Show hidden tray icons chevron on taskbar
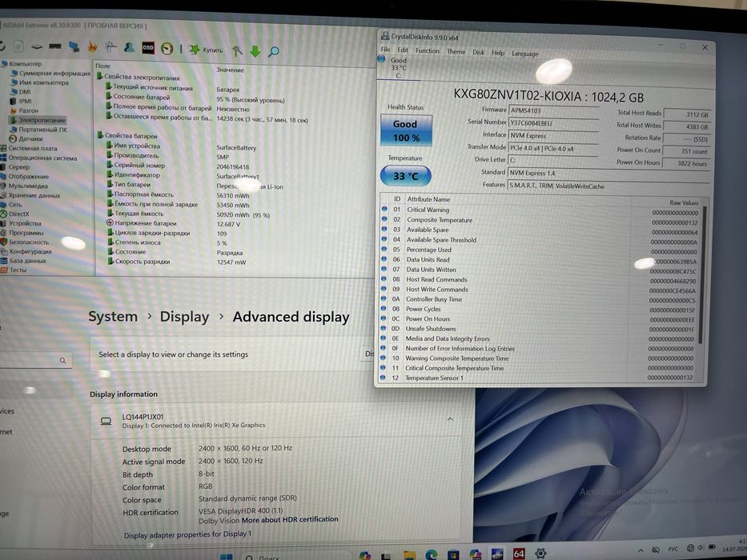The width and height of the screenshot is (747, 560). pos(641,550)
